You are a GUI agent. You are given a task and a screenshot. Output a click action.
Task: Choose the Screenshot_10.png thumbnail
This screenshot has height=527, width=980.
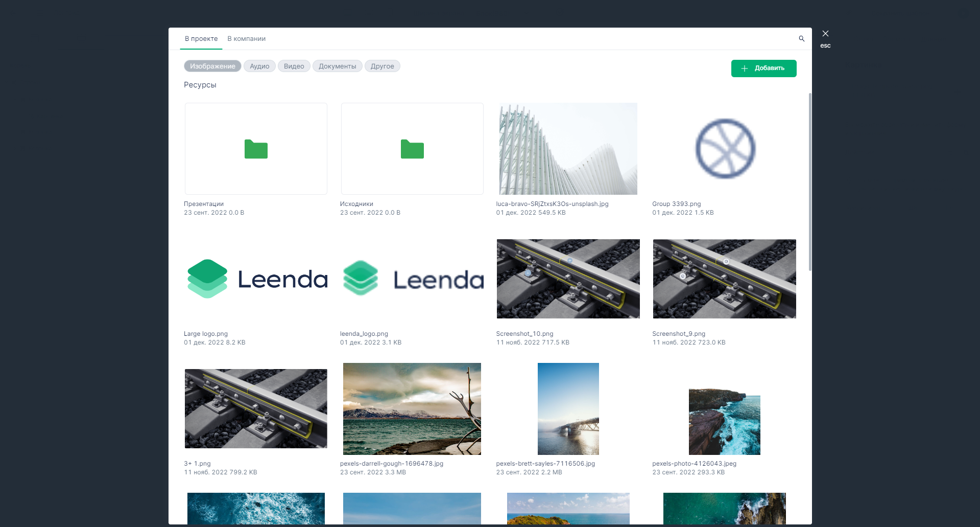click(568, 279)
